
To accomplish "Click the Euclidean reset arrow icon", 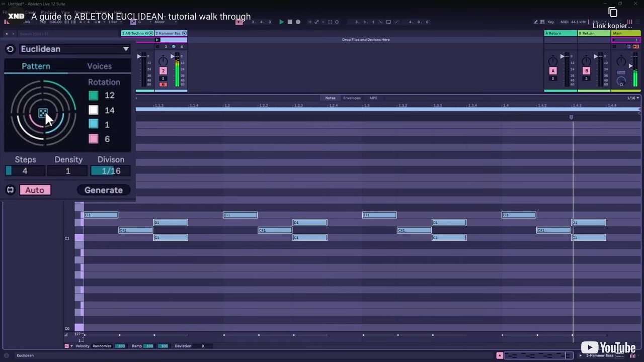I will (x=10, y=49).
